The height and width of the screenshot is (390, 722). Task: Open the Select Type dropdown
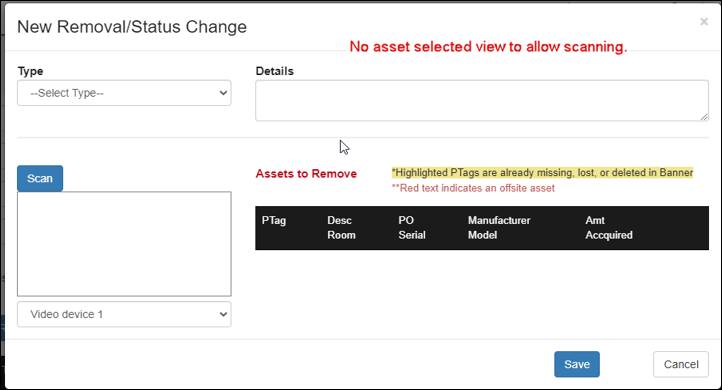tap(124, 93)
